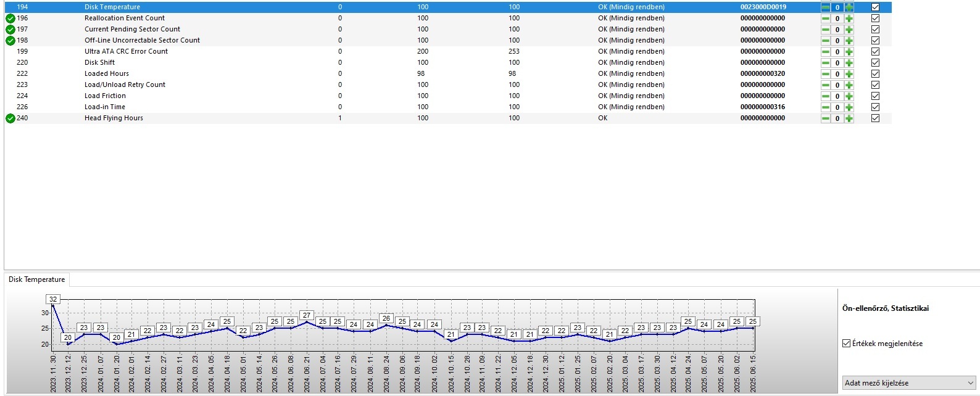
Task: Click the plus icon for Disk Temperature
Action: [x=849, y=7]
